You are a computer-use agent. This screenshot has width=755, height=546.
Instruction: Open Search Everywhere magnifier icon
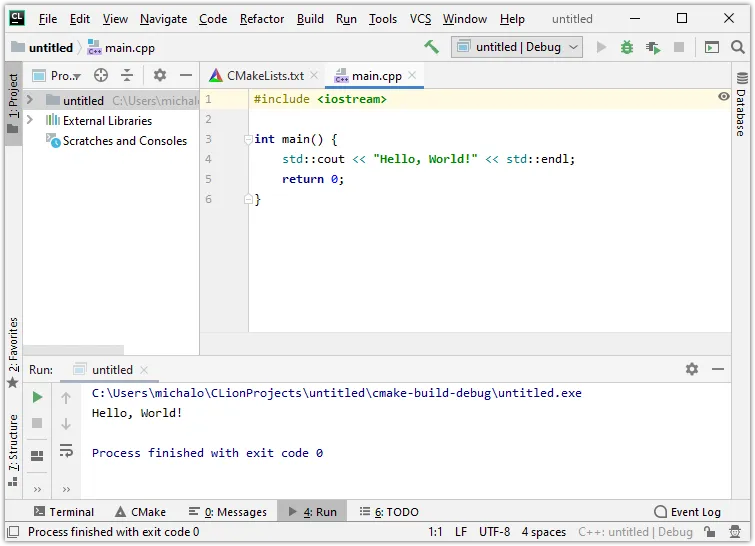point(738,47)
